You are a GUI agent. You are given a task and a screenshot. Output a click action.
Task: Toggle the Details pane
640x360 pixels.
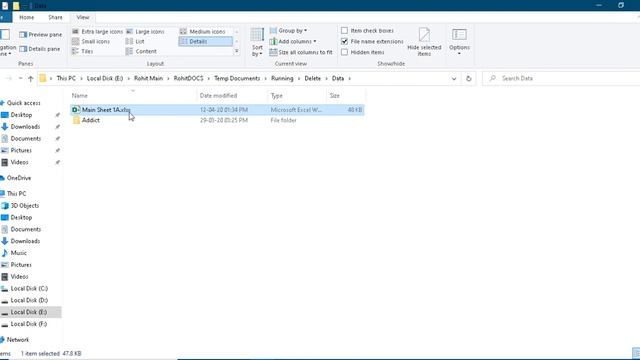(x=40, y=49)
